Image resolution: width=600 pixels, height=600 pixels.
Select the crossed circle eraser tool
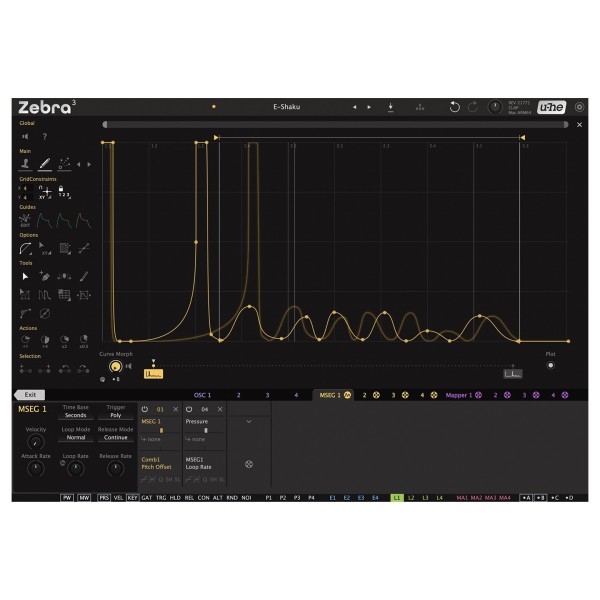coord(45,314)
